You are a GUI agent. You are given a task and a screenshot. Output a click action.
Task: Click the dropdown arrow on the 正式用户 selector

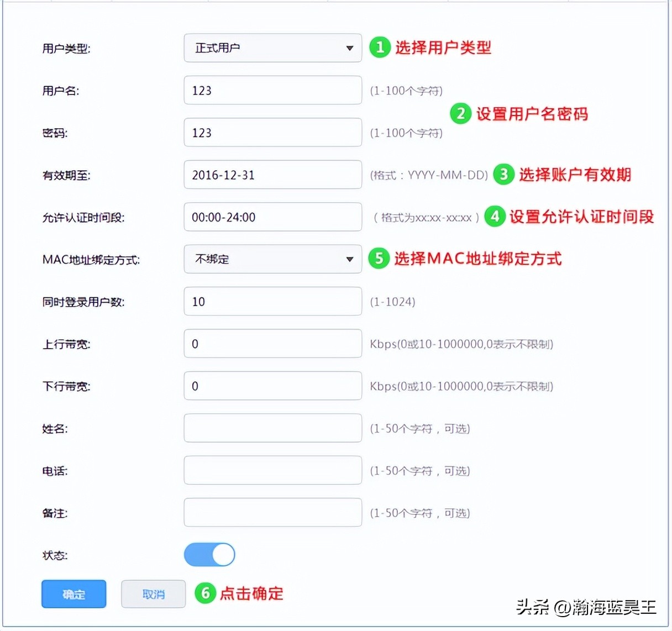coord(349,48)
